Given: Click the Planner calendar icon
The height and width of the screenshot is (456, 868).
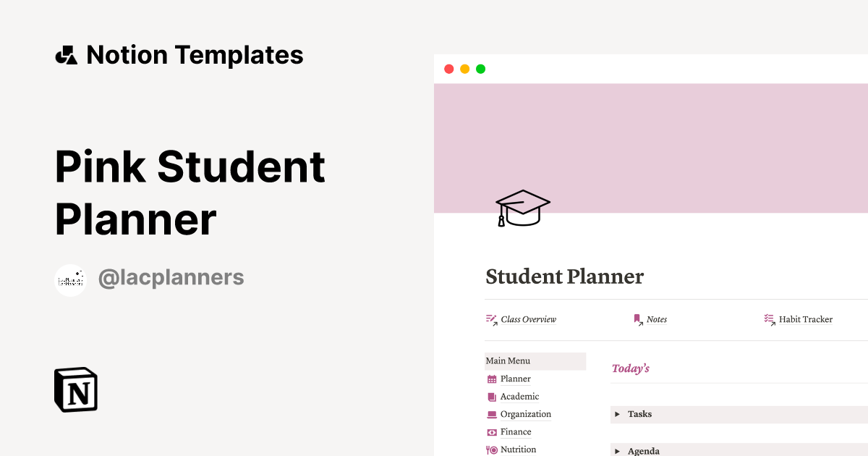Looking at the screenshot, I should (492, 379).
